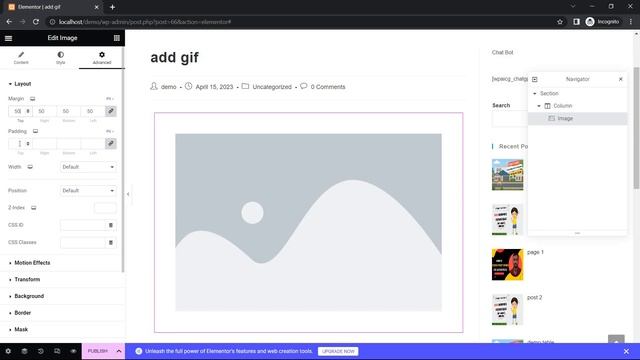Click the Margin Right input field

44,111
